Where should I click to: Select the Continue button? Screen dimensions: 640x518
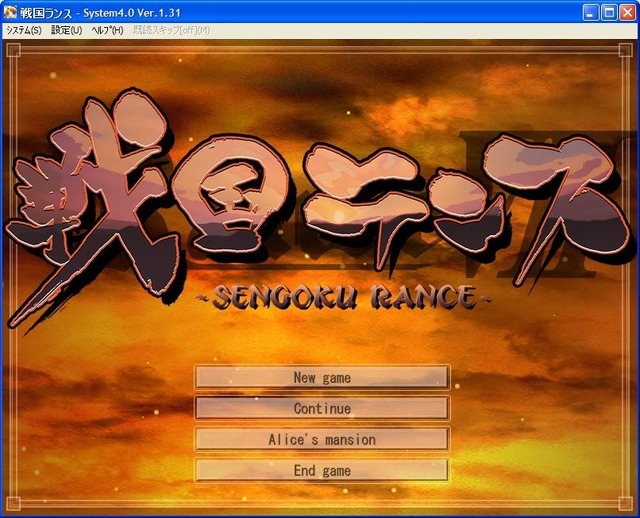(x=322, y=408)
